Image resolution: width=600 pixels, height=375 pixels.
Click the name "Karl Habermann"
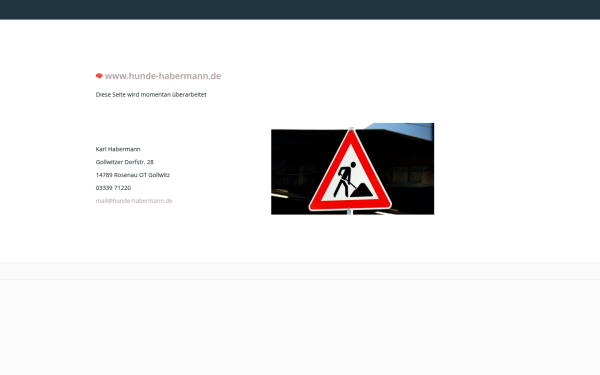118,149
